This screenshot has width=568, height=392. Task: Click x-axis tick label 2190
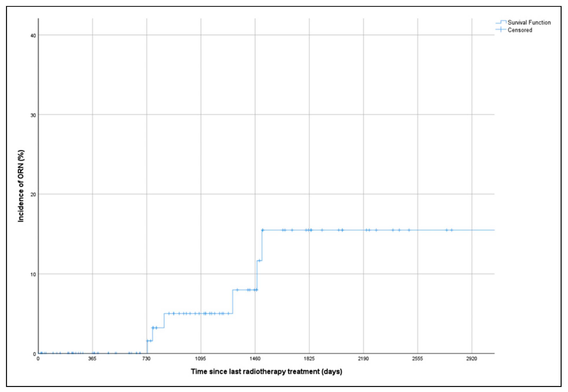[363, 359]
